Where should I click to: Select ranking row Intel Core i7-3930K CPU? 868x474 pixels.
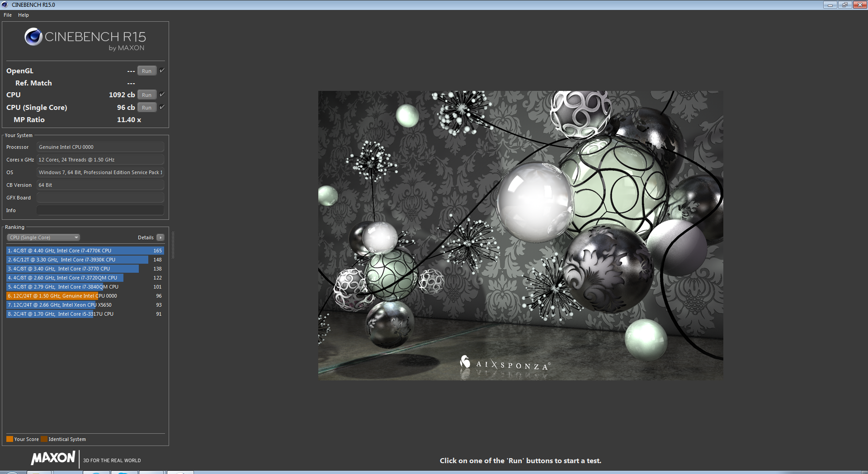[85, 260]
